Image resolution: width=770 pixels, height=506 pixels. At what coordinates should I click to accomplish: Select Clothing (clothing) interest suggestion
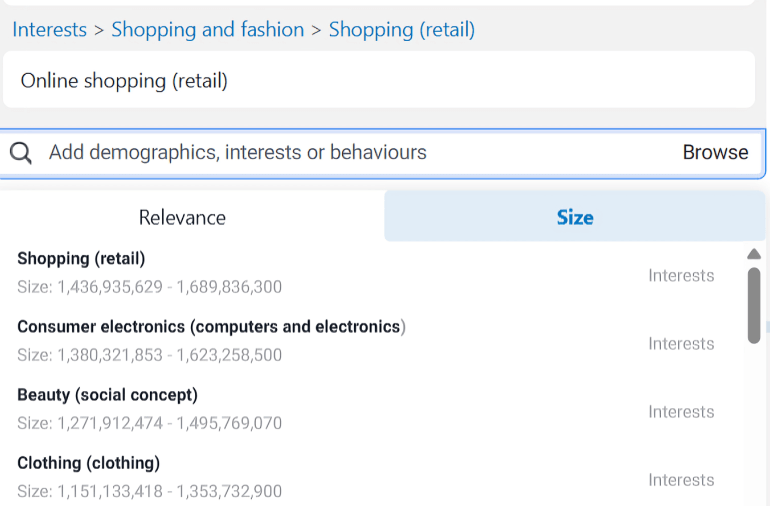click(89, 463)
